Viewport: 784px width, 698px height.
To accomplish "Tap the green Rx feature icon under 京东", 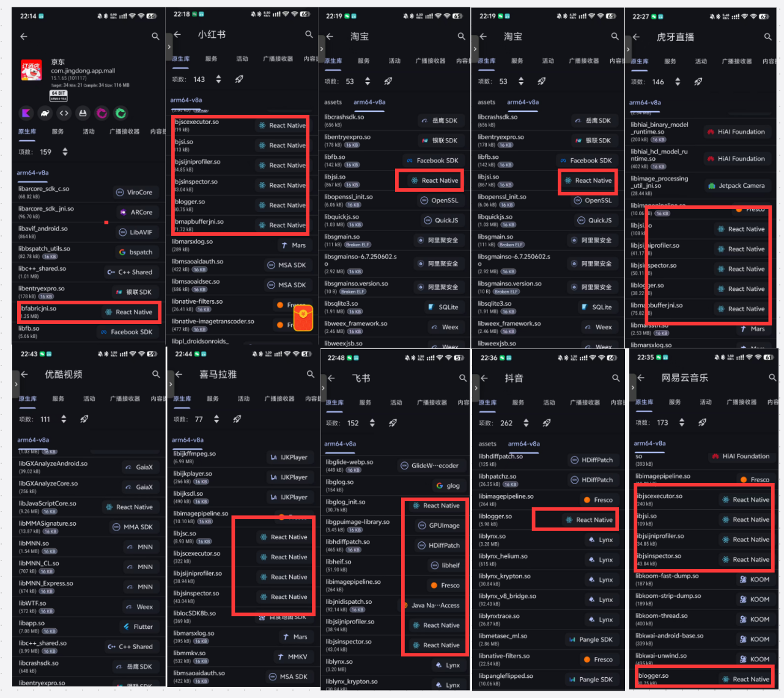I will [x=120, y=113].
